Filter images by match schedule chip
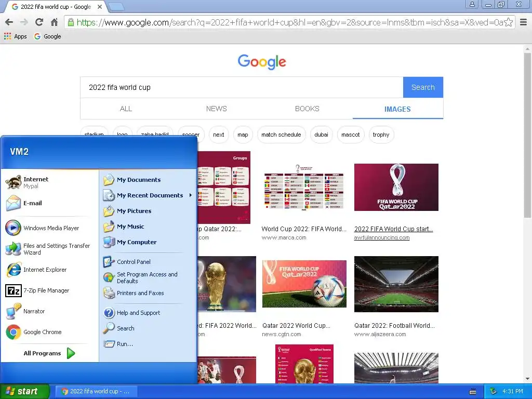 click(281, 135)
